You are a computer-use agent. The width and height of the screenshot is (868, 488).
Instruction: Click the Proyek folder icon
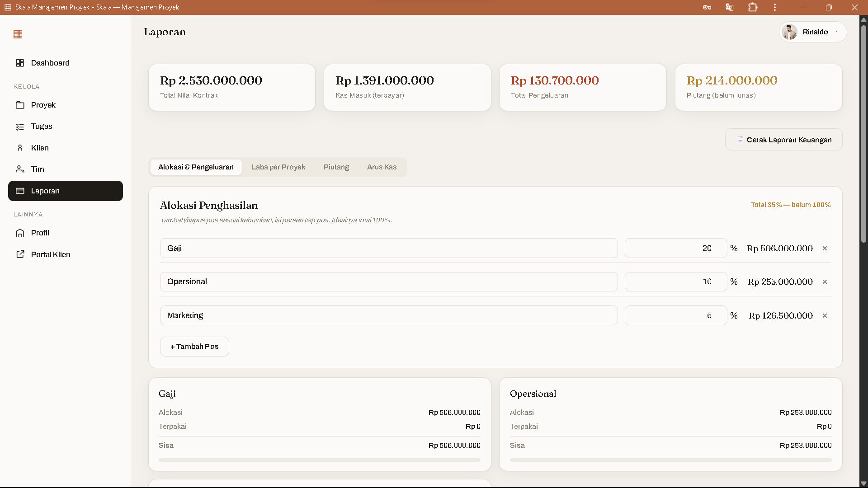pos(20,105)
